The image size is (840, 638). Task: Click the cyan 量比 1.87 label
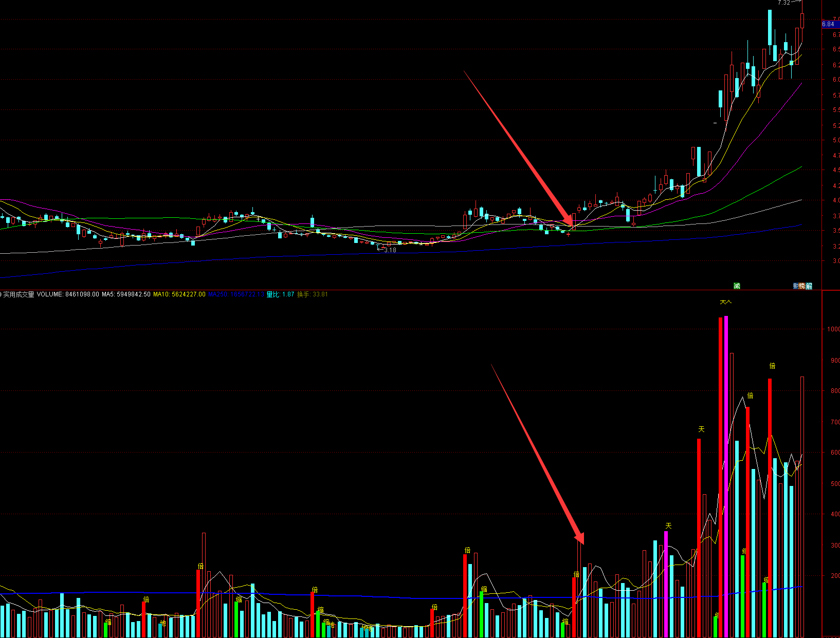pos(280,294)
